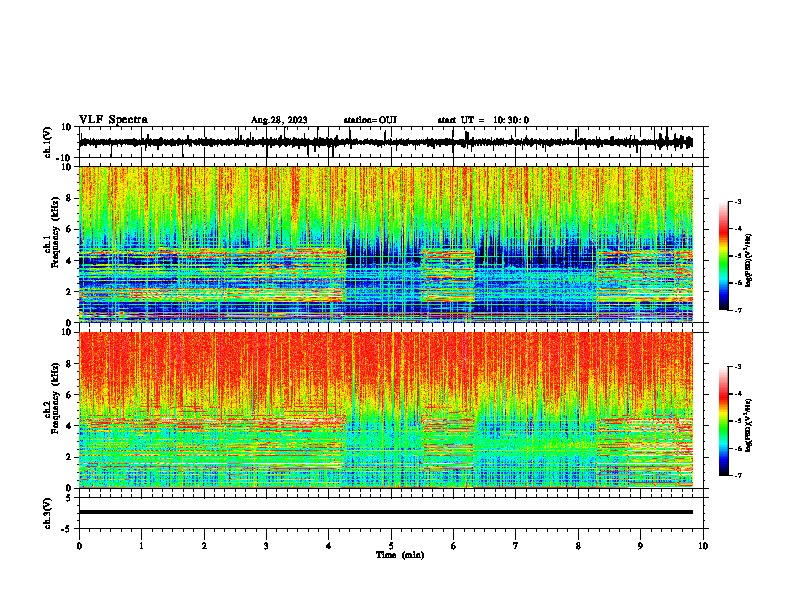Click the "-3" label on ch.2 color bar

click(737, 367)
